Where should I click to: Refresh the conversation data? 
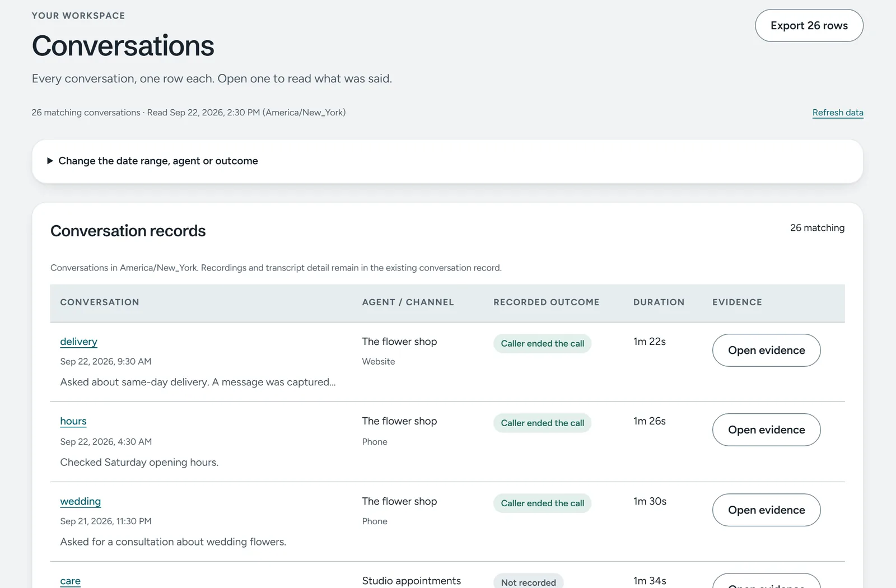tap(838, 113)
